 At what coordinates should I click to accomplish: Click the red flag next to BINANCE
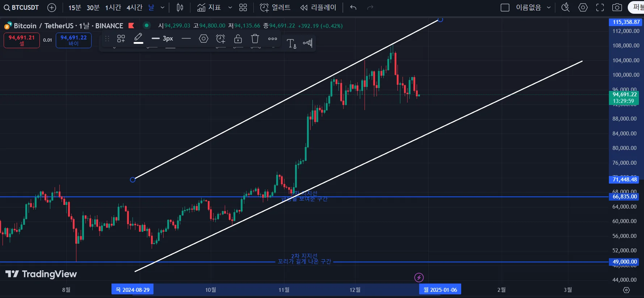[x=131, y=25]
